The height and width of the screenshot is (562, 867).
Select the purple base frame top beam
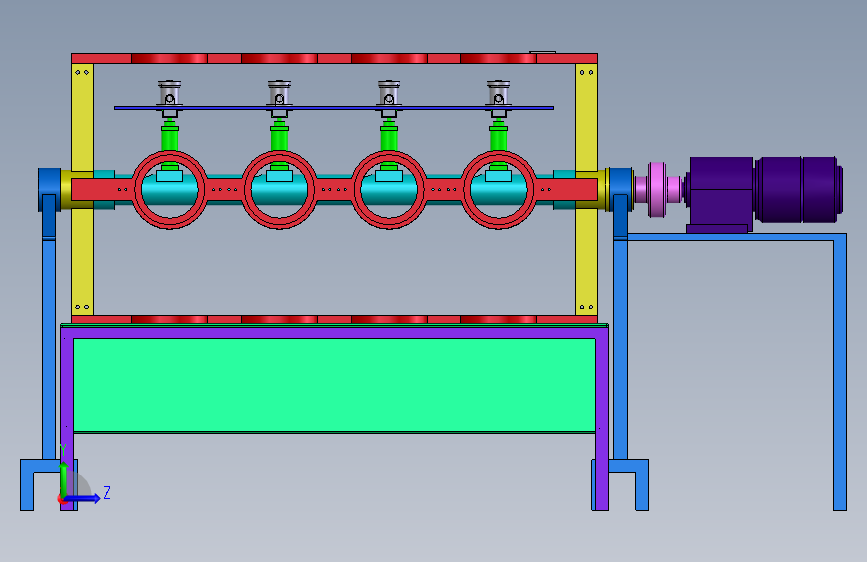335,332
